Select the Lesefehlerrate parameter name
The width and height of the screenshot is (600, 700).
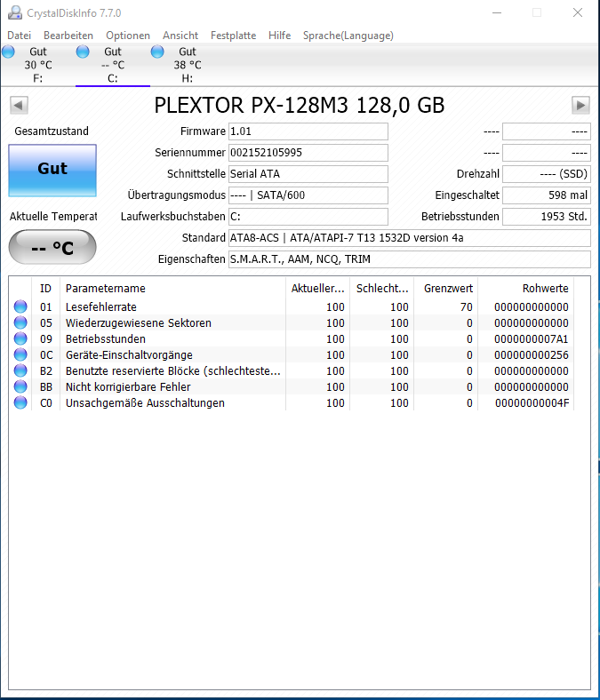pos(101,307)
